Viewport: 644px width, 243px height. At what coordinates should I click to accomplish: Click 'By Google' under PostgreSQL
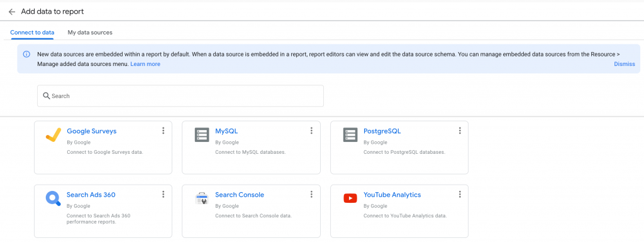[x=375, y=142]
